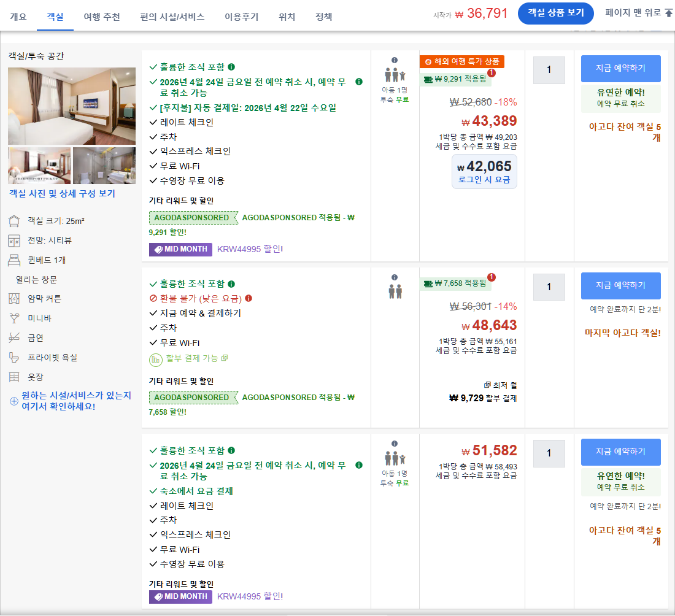675x616 pixels.
Task: Open the main bedroom photo
Action: click(x=71, y=106)
